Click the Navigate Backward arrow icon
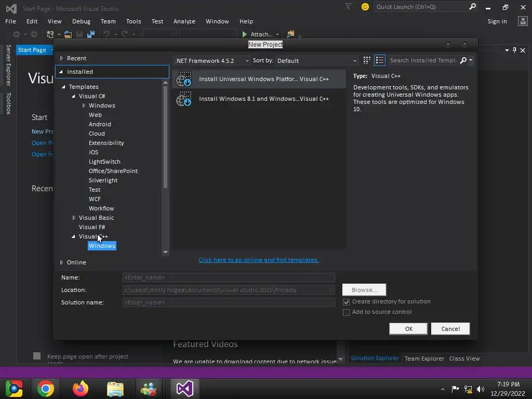Viewport: 532px width, 399px height. click(x=16, y=34)
